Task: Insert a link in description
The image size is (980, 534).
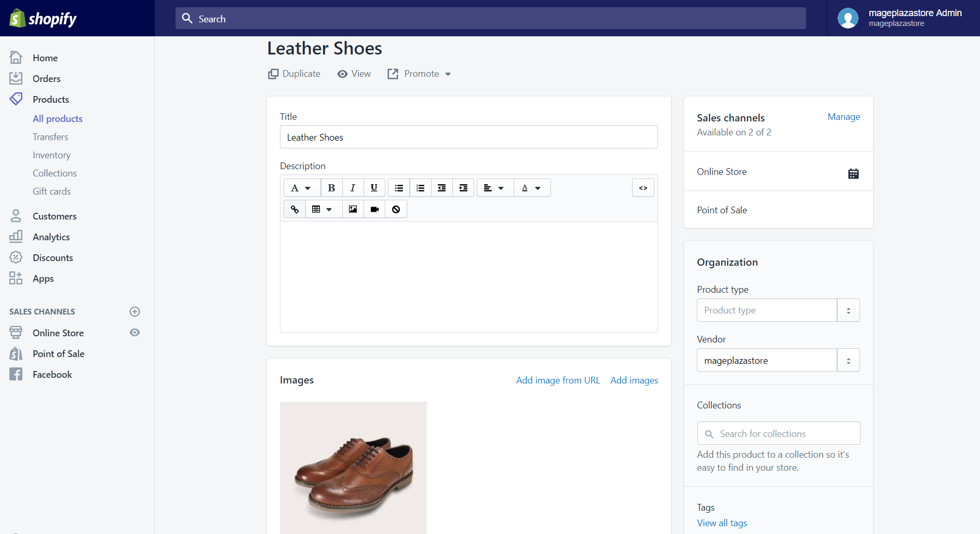Action: point(294,209)
